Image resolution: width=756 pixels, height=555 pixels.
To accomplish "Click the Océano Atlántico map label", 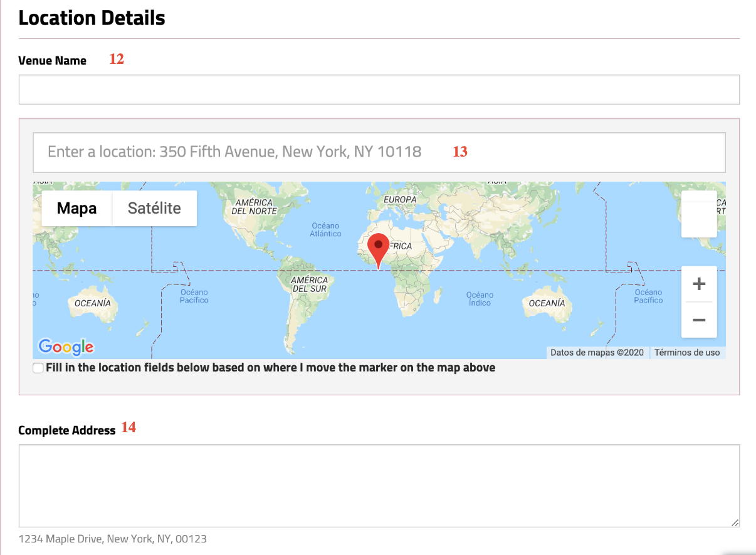I will tap(325, 230).
